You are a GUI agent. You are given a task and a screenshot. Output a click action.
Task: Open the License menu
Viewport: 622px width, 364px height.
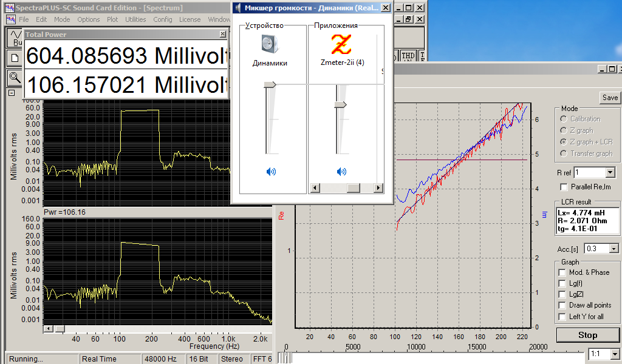[x=190, y=19]
